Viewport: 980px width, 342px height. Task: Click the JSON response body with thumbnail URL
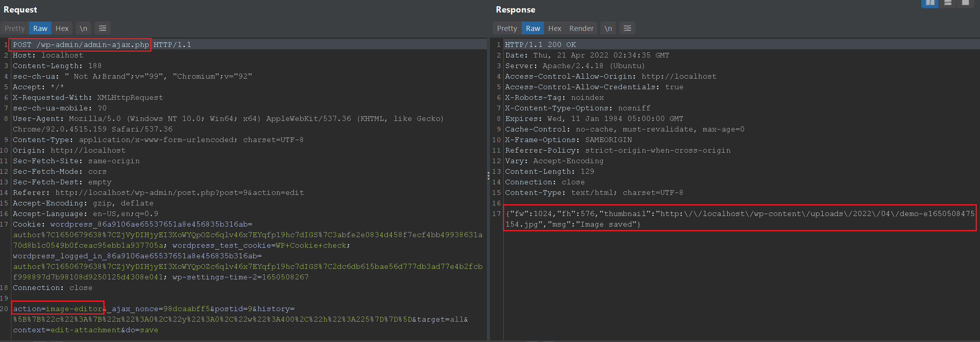[x=740, y=219]
